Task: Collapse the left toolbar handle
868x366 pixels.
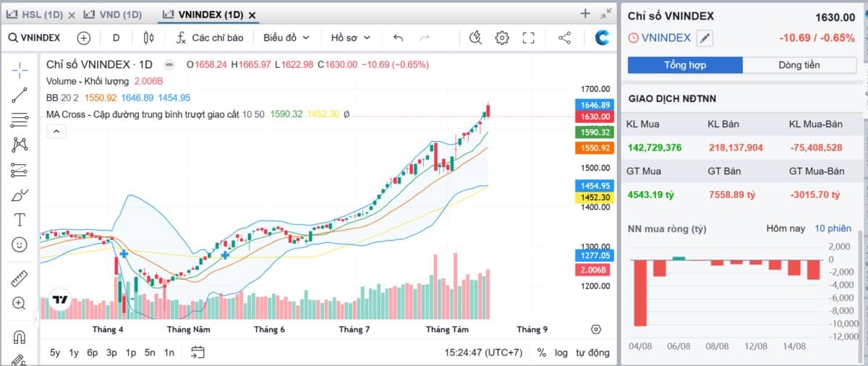Action: [x=38, y=319]
